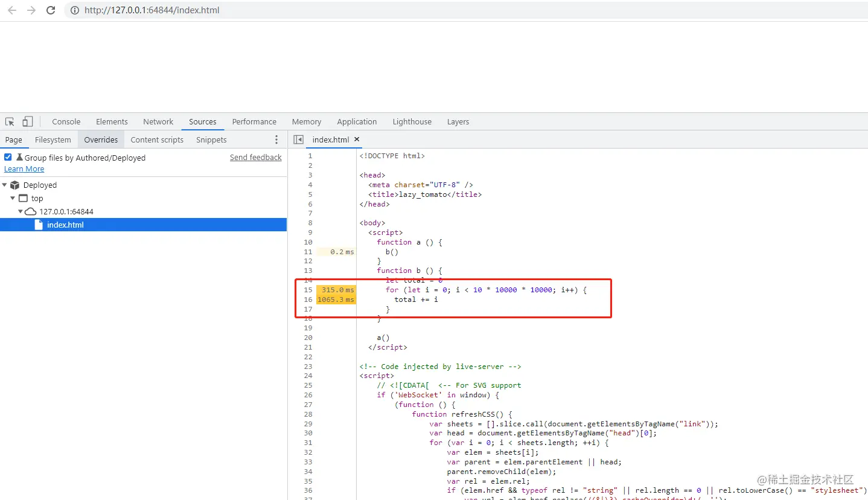Image resolution: width=868 pixels, height=500 pixels.
Task: Collapse the 127.0.0.1:64844 node
Action: click(x=20, y=211)
